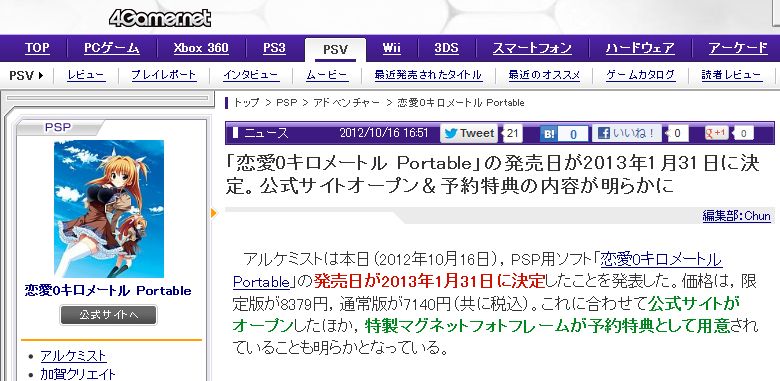Click the tweet count 21 bubble

click(x=512, y=133)
